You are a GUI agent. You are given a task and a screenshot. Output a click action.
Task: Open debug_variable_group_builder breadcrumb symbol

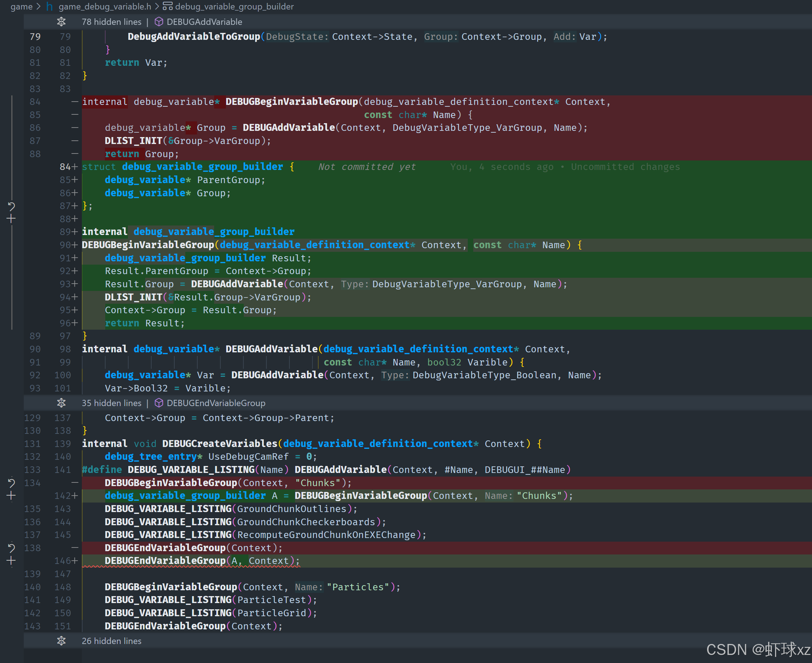pyautogui.click(x=234, y=7)
